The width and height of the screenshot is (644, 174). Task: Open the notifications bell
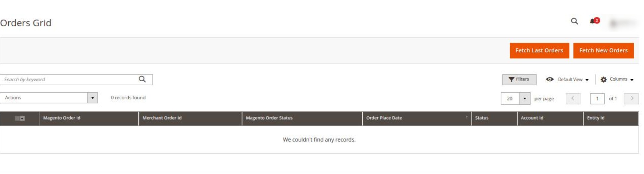coord(594,21)
